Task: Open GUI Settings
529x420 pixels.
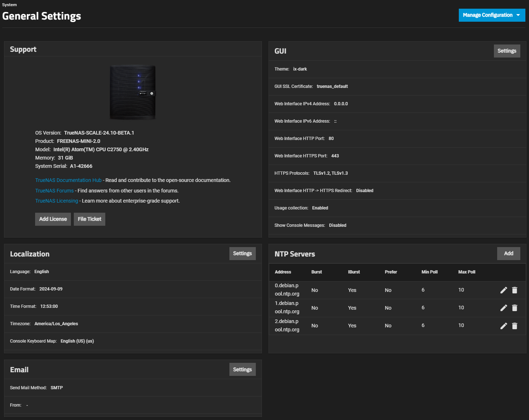Action: [x=507, y=51]
